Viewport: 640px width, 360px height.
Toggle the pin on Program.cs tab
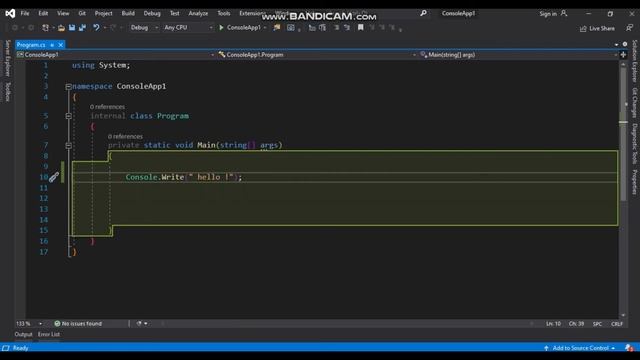pyautogui.click(x=52, y=45)
